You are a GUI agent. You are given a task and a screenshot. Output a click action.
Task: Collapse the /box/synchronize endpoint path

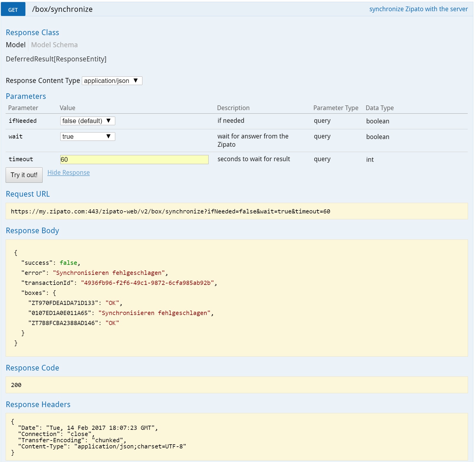(x=62, y=9)
